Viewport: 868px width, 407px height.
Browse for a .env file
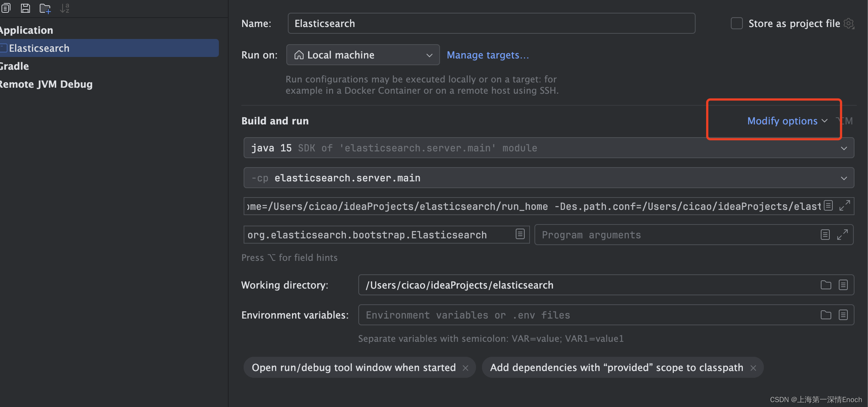point(826,315)
